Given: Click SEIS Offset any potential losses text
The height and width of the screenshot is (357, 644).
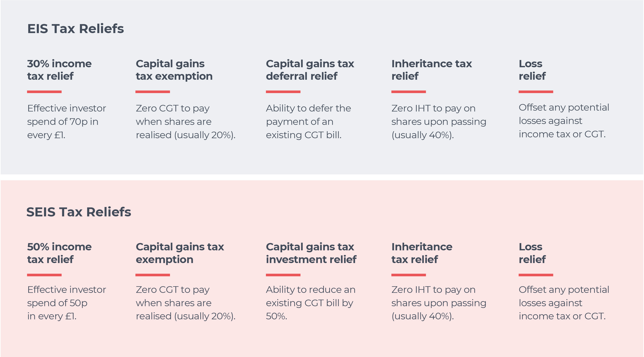Looking at the screenshot, I should (x=564, y=303).
